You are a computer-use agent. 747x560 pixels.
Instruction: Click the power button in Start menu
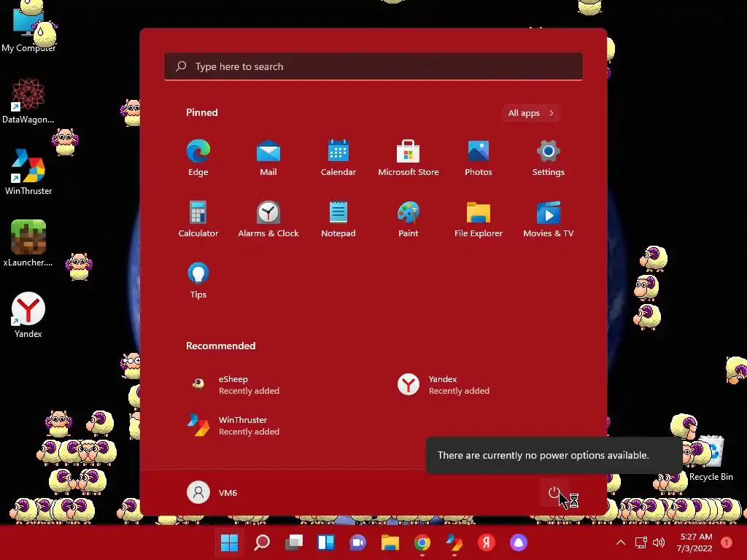point(554,492)
